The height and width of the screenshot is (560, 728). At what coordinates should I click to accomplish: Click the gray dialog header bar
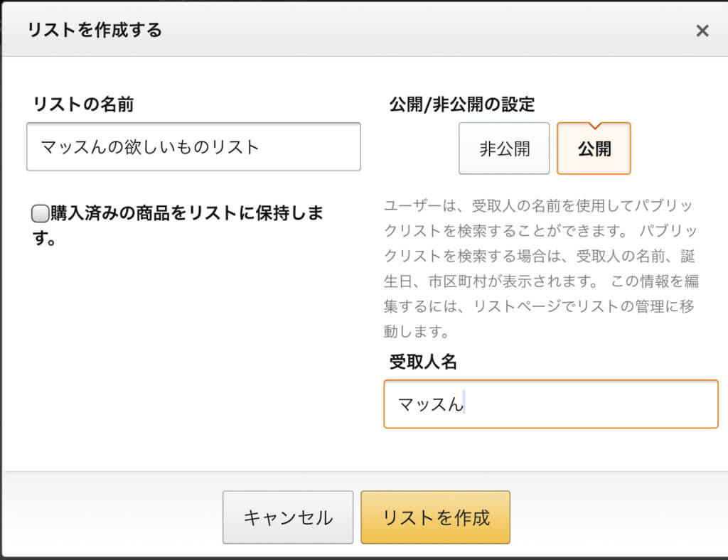[x=427, y=30]
